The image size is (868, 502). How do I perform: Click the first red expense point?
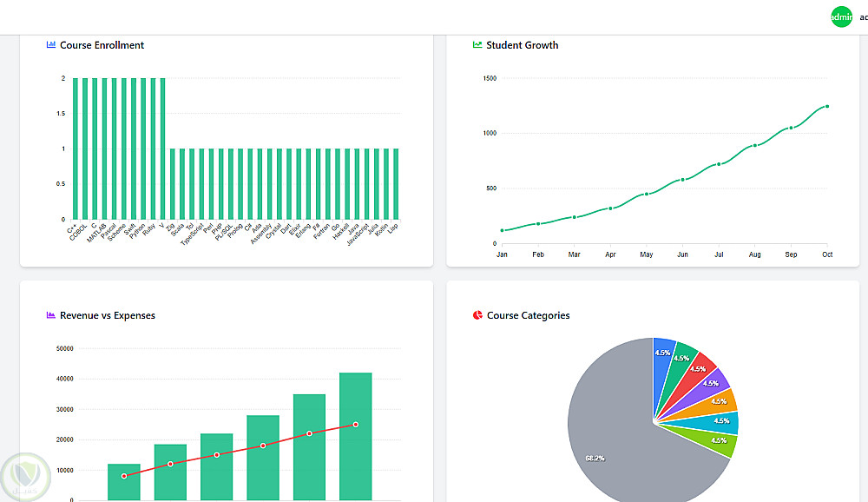point(124,476)
